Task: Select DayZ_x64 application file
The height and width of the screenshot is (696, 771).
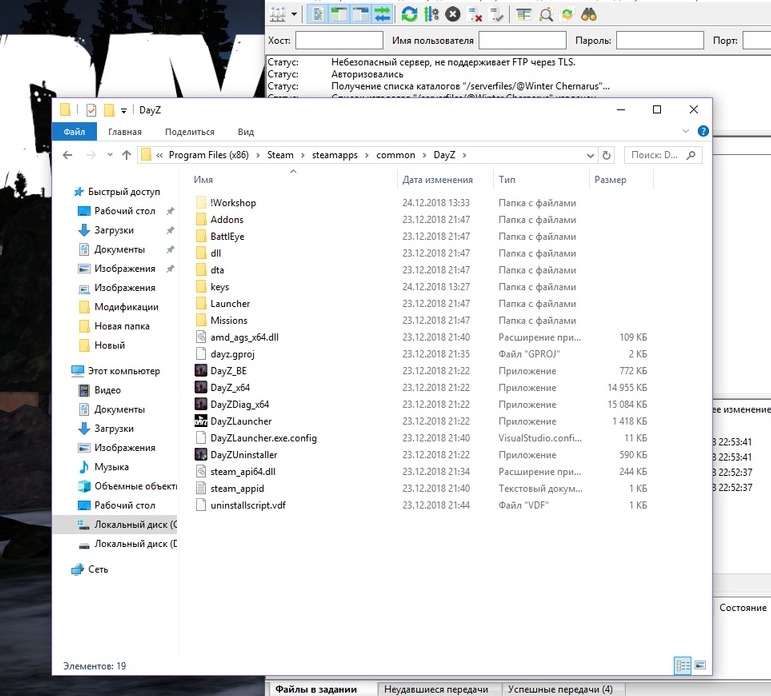Action: [x=230, y=388]
